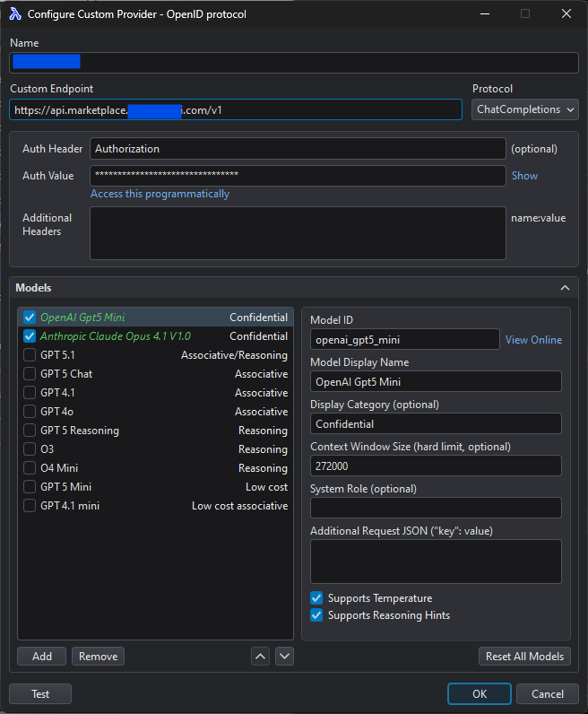Collapse the Models section chevron

566,288
